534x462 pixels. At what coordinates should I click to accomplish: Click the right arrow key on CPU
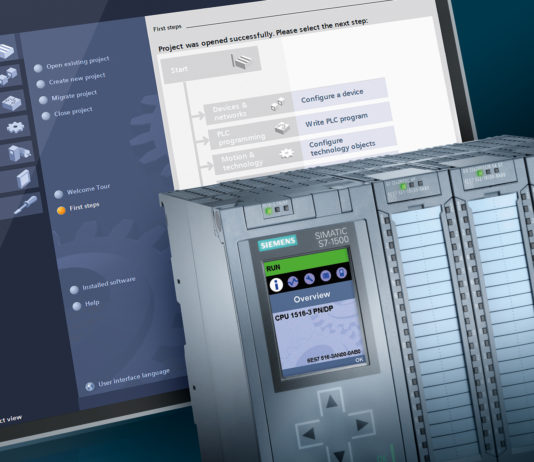click(362, 424)
